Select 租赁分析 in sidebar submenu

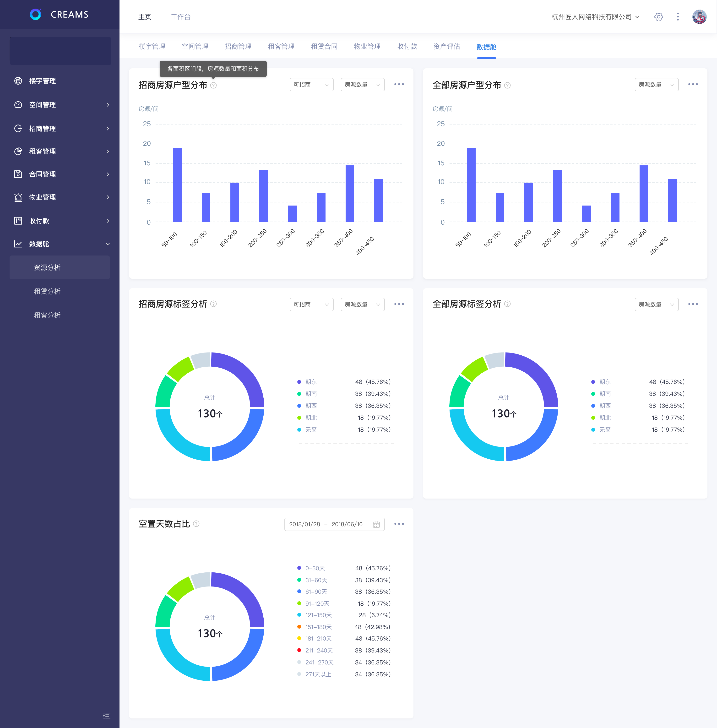[48, 292]
